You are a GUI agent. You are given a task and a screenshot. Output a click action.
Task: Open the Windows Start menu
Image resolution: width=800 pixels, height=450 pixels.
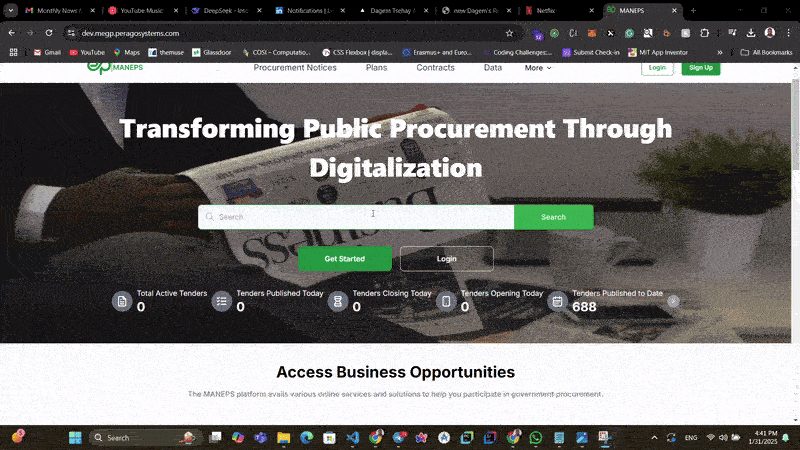pyautogui.click(x=74, y=438)
